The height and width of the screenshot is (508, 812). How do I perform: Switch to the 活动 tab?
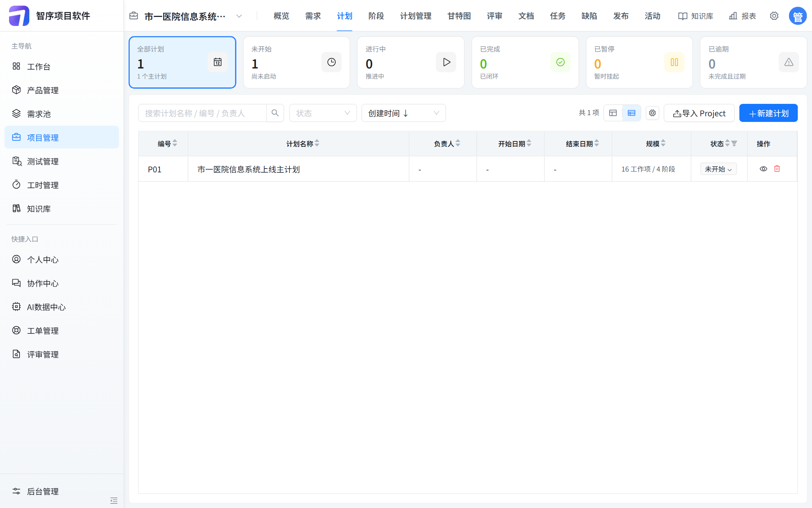(x=652, y=16)
